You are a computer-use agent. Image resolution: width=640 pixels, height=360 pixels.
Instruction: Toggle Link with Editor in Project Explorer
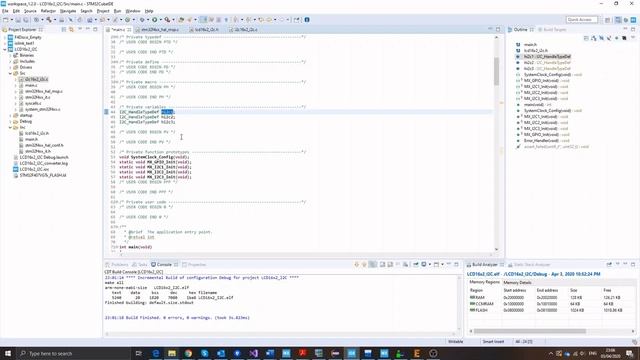[71, 29]
